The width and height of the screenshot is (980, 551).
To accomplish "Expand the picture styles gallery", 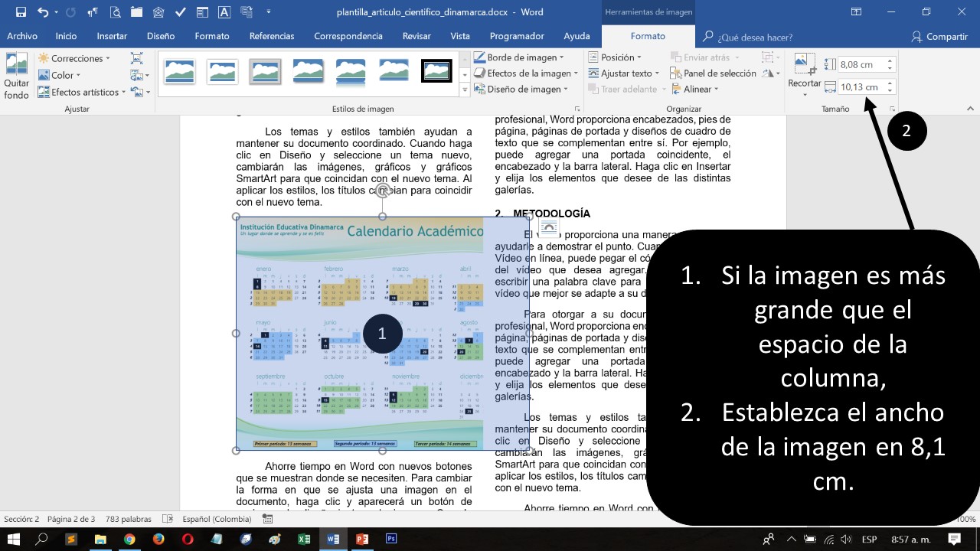I will point(465,90).
